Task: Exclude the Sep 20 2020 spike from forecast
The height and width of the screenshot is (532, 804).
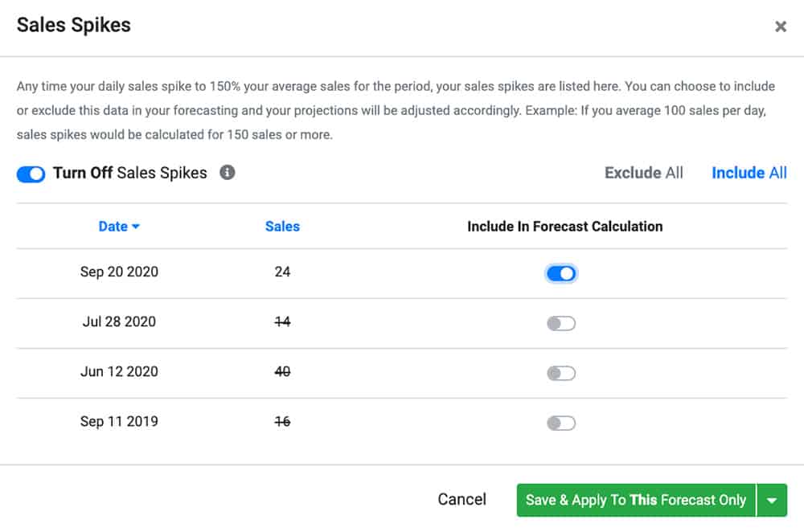Action: [561, 273]
